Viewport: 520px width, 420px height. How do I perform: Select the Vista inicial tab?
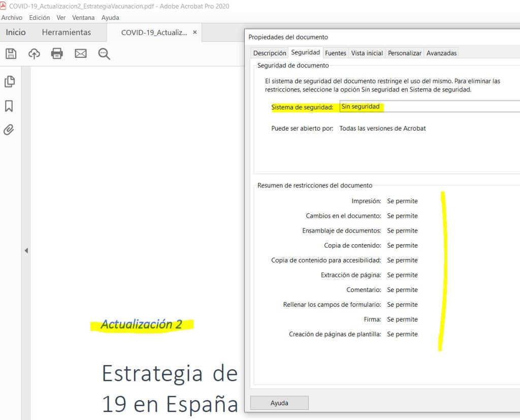pos(367,53)
